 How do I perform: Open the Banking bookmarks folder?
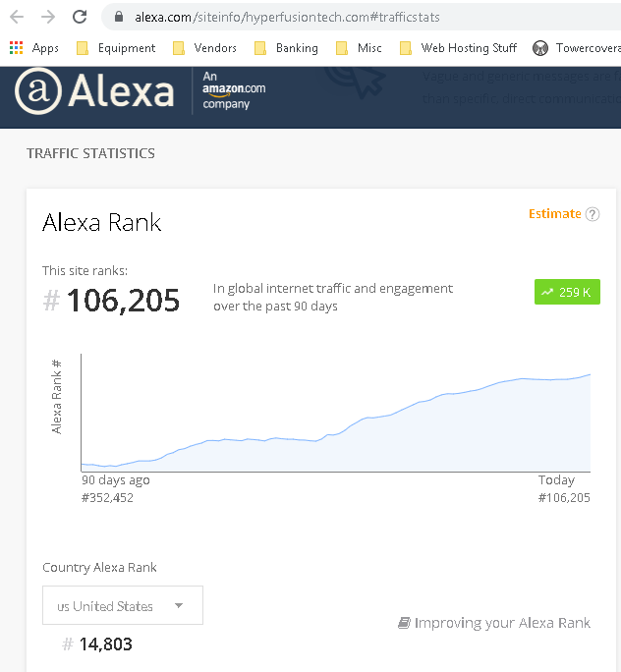click(286, 48)
